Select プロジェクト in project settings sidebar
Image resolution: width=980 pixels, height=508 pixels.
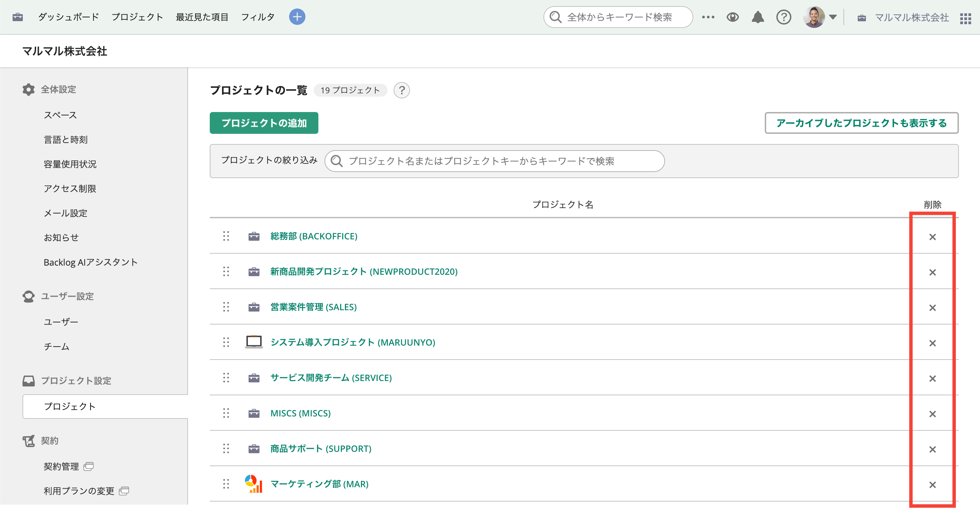105,407
